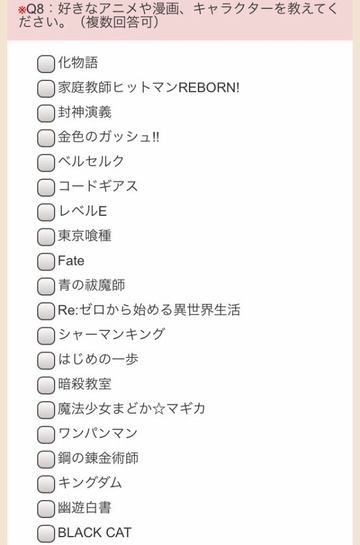
Task: Check the ワンパンマン option
Action: point(46,434)
